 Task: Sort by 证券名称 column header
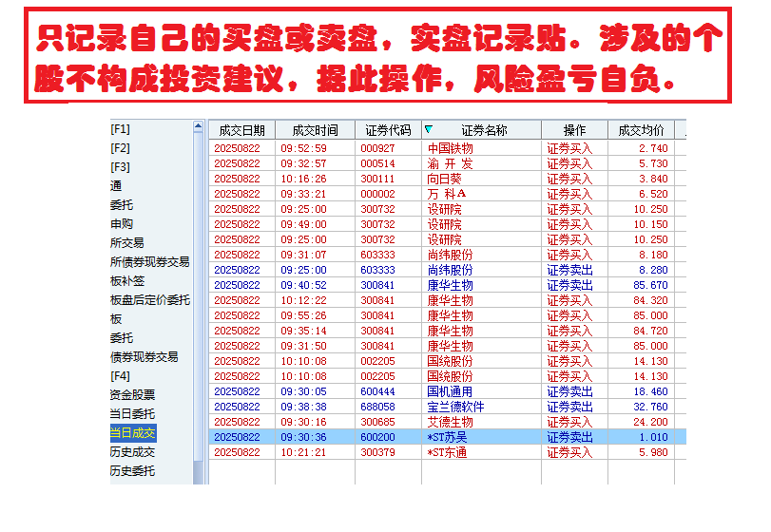click(x=484, y=130)
